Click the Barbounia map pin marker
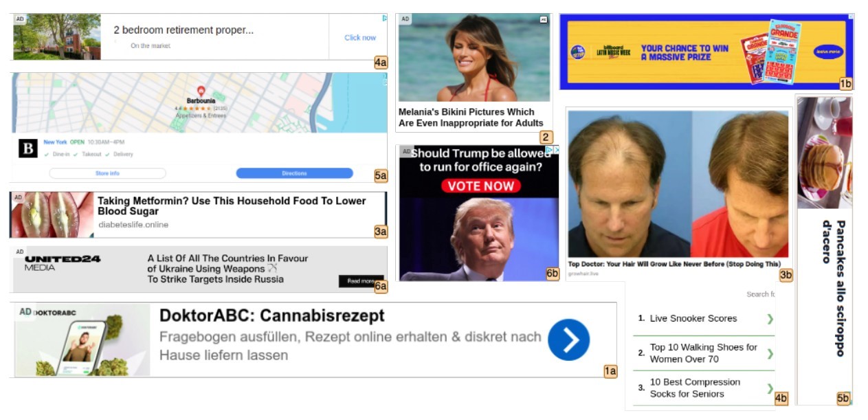This screenshot has height=420, width=868. click(x=201, y=91)
